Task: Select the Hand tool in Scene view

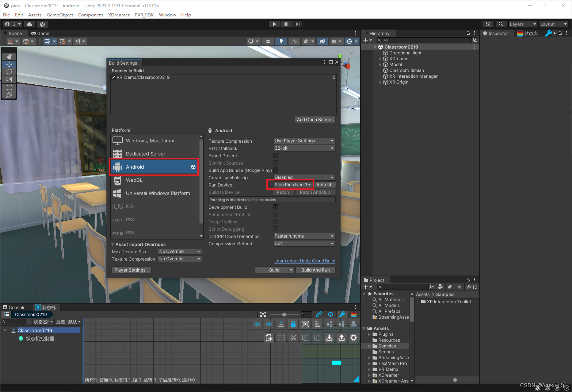Action: click(9, 57)
